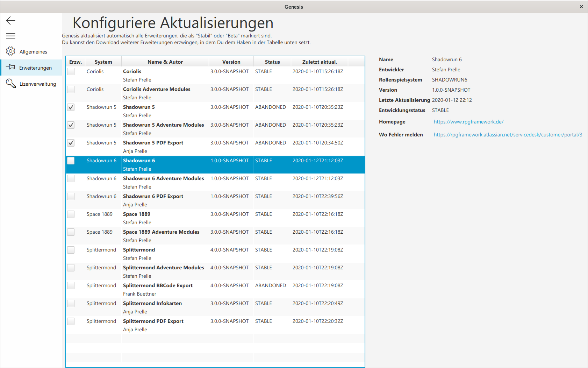Uncheck the Shadowrun 5 extension checkbox

coord(71,107)
